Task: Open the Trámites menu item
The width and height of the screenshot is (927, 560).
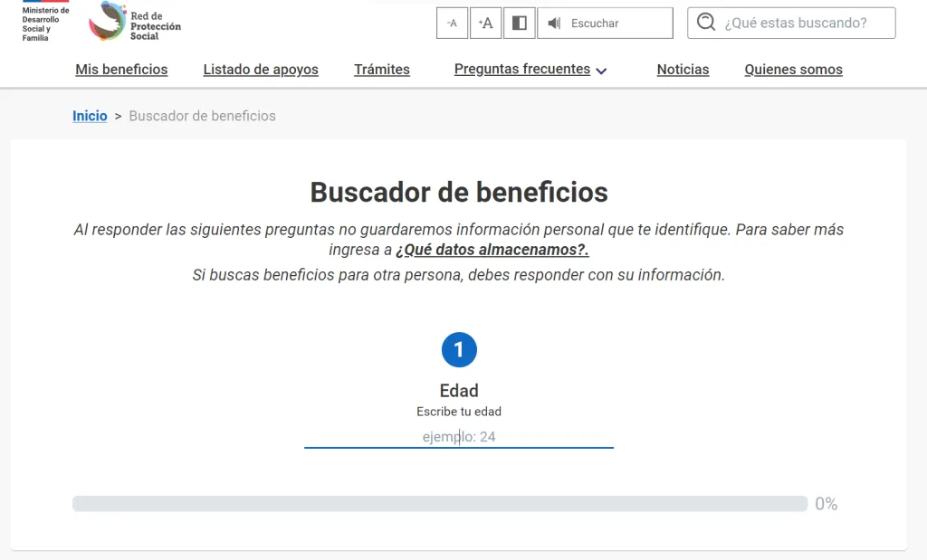Action: click(x=382, y=70)
